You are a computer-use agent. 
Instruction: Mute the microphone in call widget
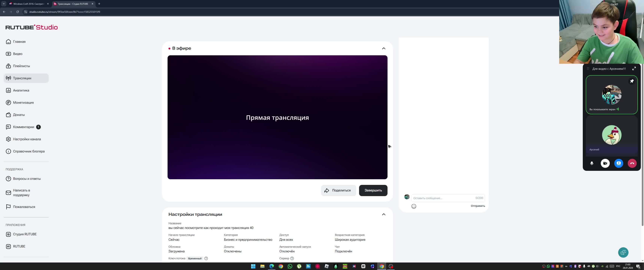(x=592, y=163)
